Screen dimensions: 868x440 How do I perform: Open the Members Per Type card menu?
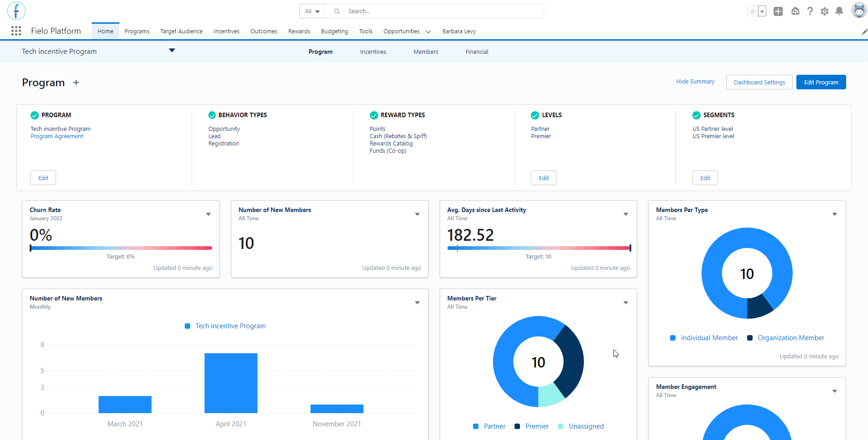point(835,214)
